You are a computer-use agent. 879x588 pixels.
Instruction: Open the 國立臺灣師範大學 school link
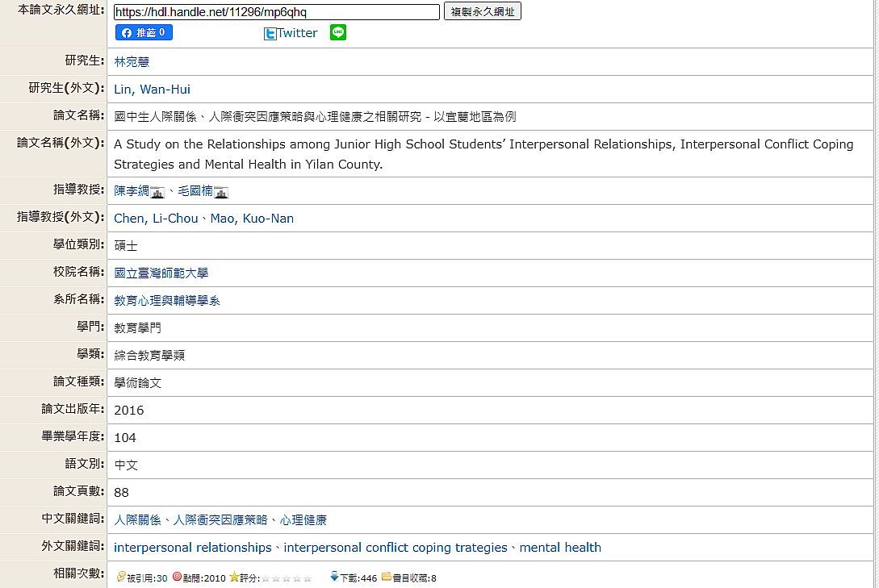click(x=161, y=273)
